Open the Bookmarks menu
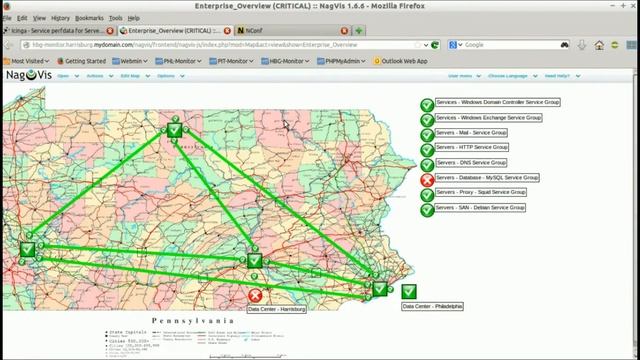 [89, 18]
